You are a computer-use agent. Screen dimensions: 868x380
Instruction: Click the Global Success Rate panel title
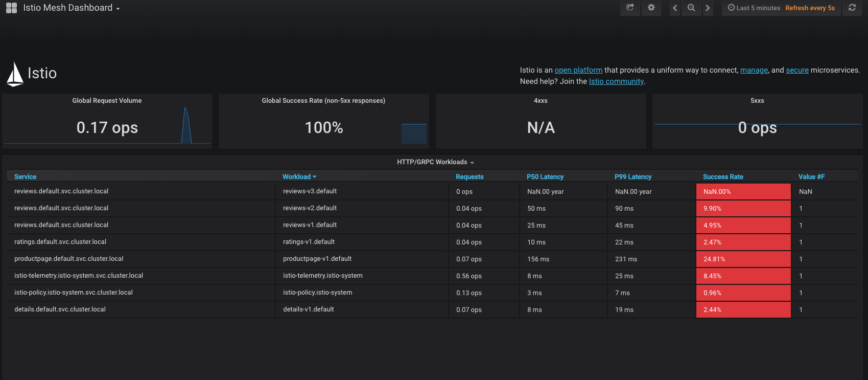pyautogui.click(x=323, y=101)
